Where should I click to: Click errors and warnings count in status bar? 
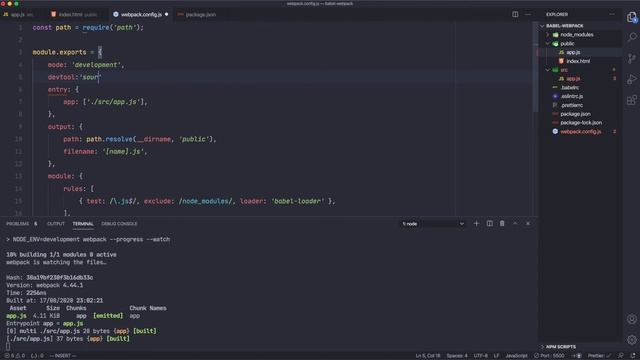(15, 356)
